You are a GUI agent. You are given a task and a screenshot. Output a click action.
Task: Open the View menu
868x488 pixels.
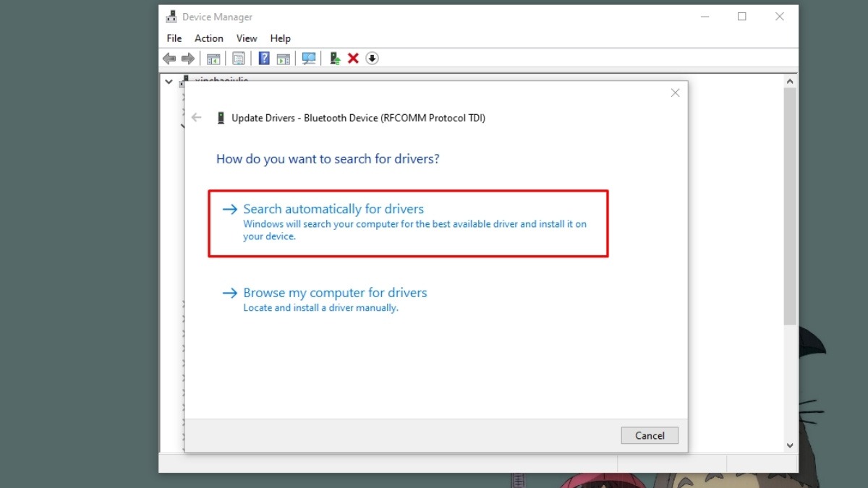247,38
